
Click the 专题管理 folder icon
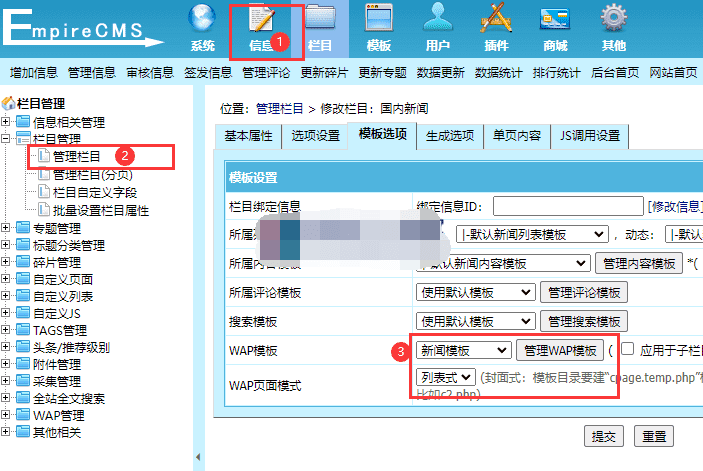[x=23, y=228]
